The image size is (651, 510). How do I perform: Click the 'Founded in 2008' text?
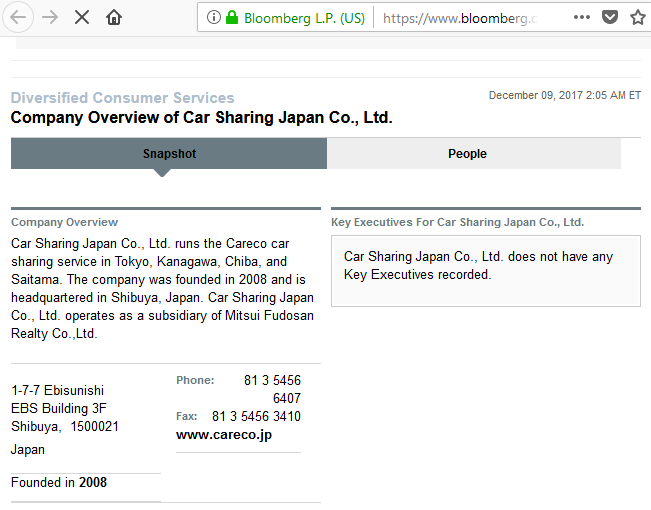coord(59,483)
